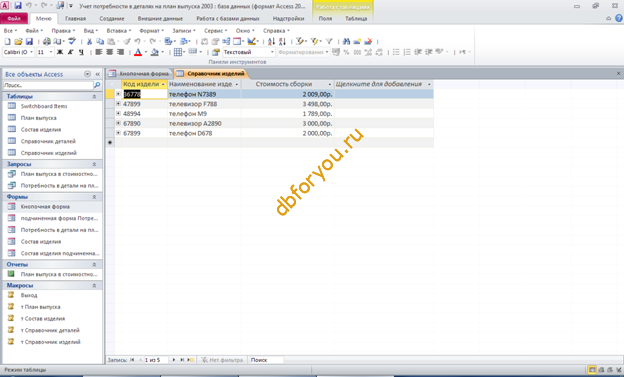The width and height of the screenshot is (624, 377).
Task: Click the Delete Record icon with red X
Action: (x=368, y=41)
